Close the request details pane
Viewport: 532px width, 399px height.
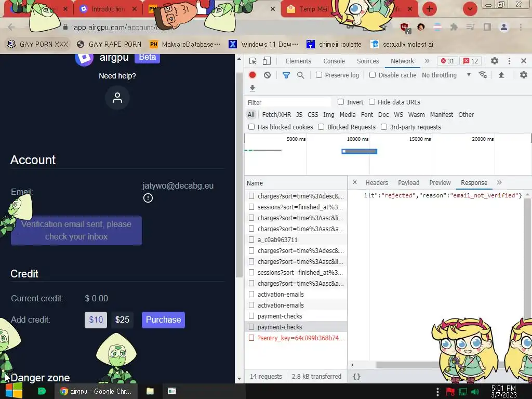pos(354,182)
